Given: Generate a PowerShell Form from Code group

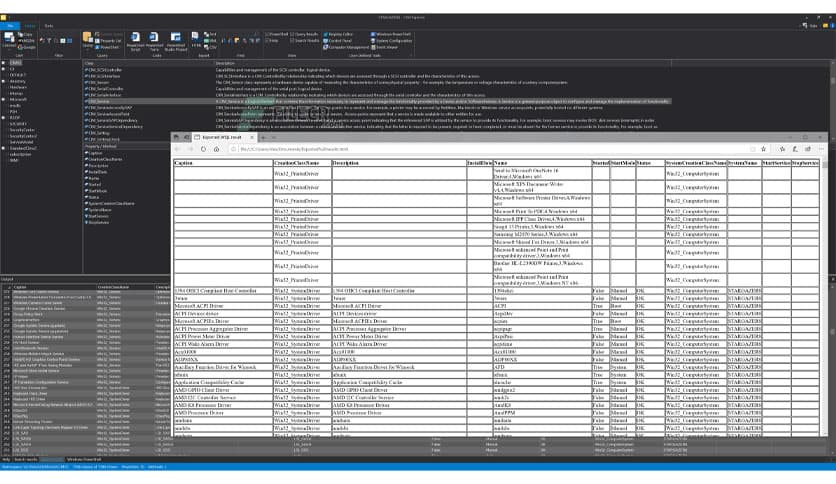Looking at the screenshot, I should 154,41.
